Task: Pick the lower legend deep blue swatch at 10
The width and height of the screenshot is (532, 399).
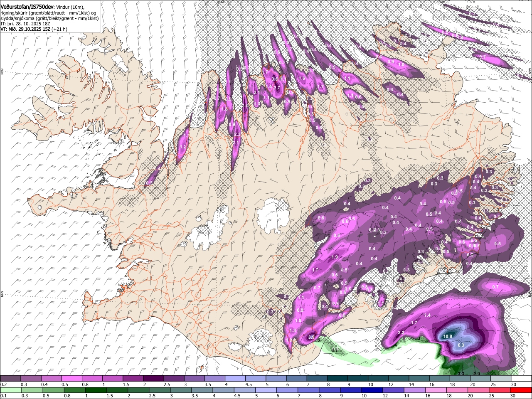Action: [x=372, y=390]
